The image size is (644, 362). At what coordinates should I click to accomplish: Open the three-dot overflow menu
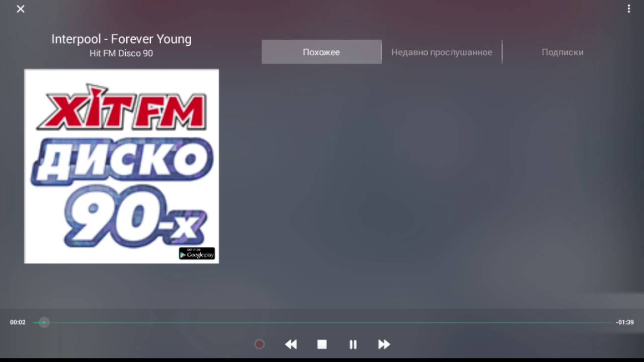628,9
